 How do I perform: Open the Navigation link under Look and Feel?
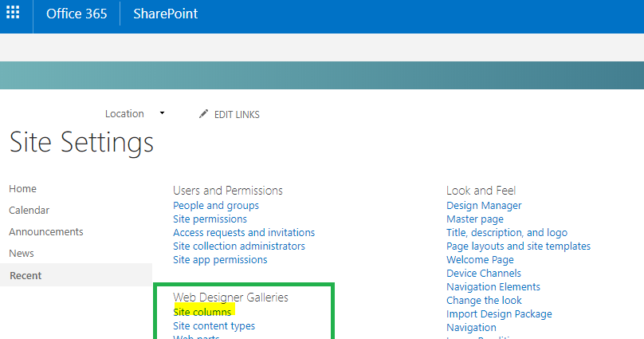[471, 328]
